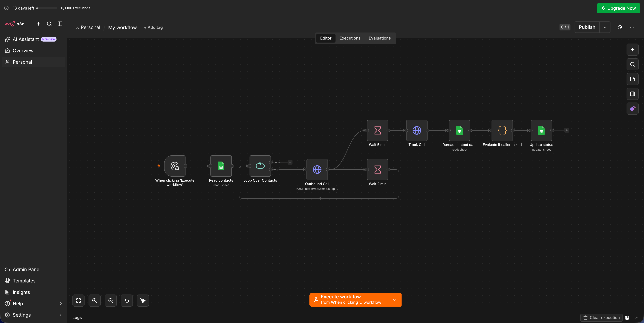Clear execution data
644x323 pixels.
pyautogui.click(x=601, y=317)
